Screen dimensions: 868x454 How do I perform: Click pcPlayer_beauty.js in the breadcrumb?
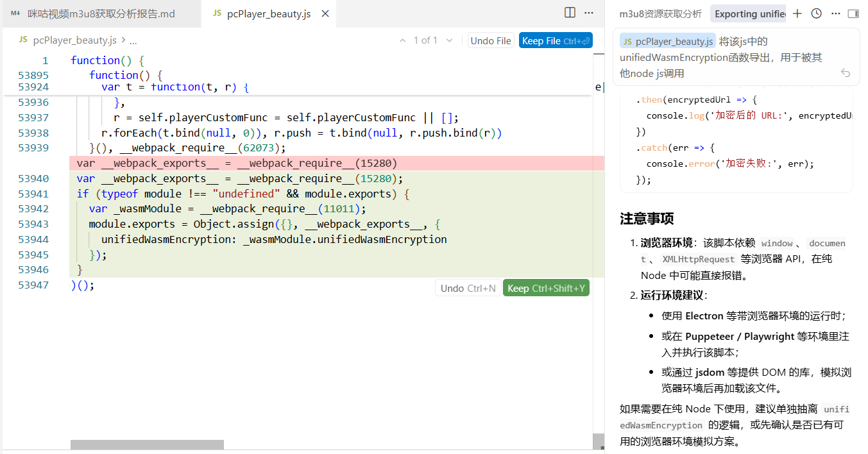74,40
